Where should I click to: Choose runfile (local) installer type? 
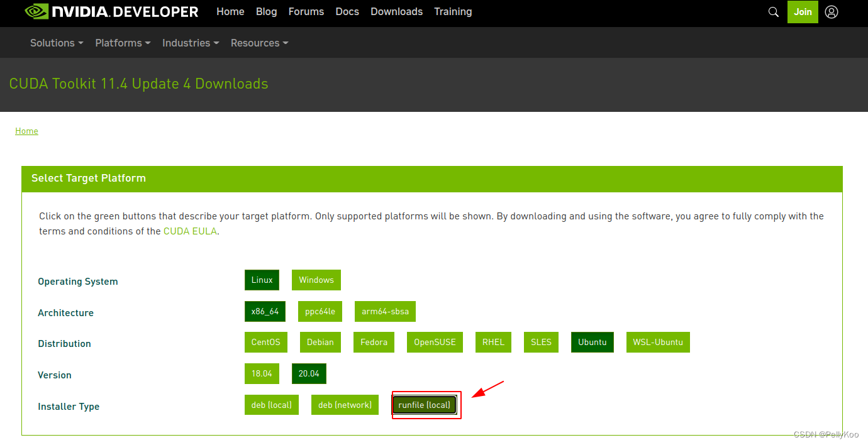click(x=425, y=405)
